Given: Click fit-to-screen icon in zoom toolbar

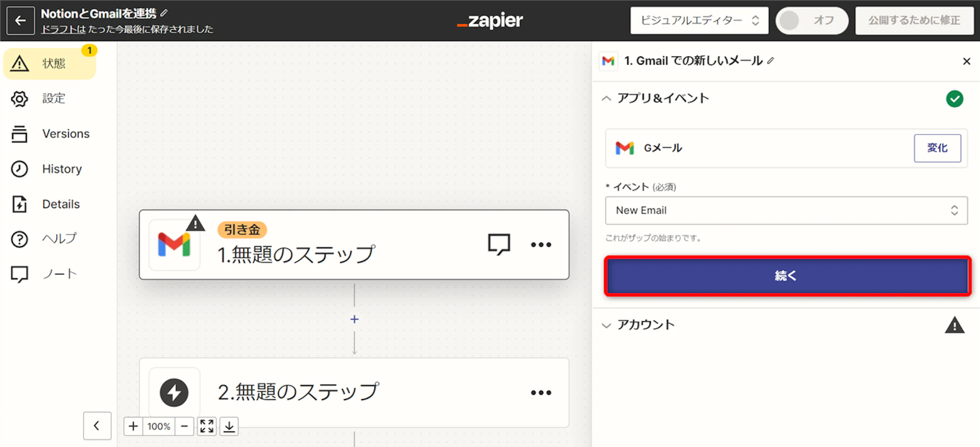Looking at the screenshot, I should tap(207, 426).
